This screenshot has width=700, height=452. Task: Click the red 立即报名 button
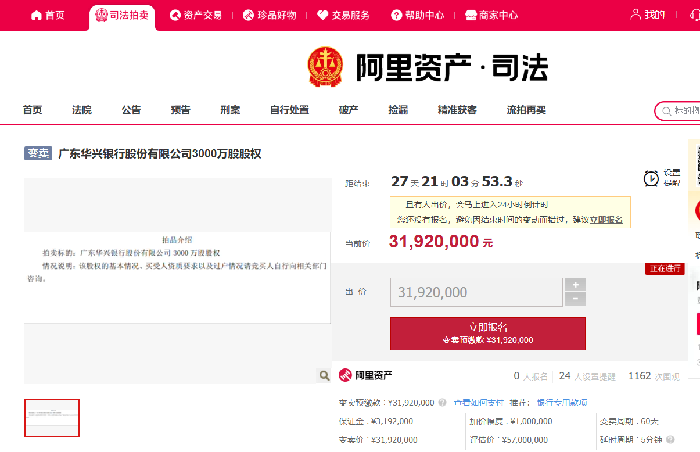(488, 332)
